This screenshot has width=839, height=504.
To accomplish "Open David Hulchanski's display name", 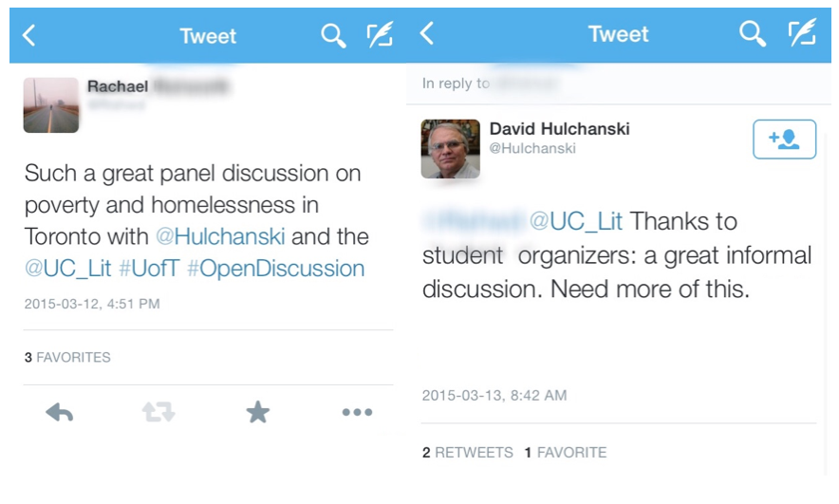I will point(559,129).
